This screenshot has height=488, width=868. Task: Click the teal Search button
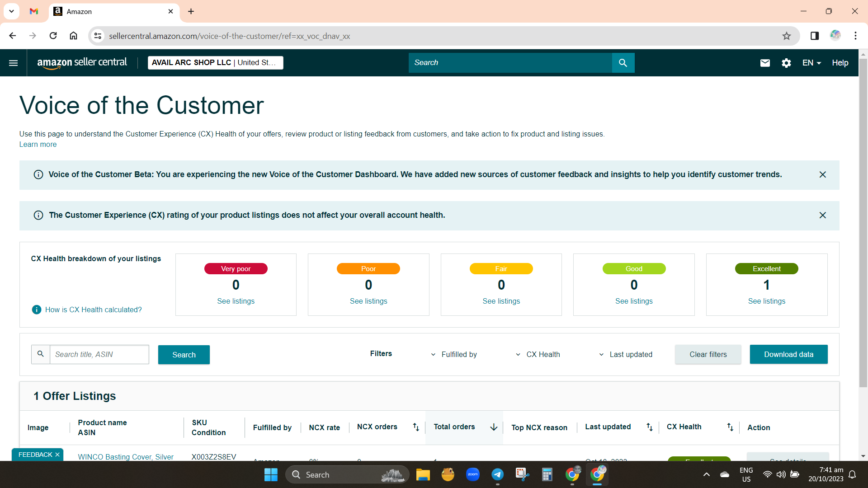[184, 355]
